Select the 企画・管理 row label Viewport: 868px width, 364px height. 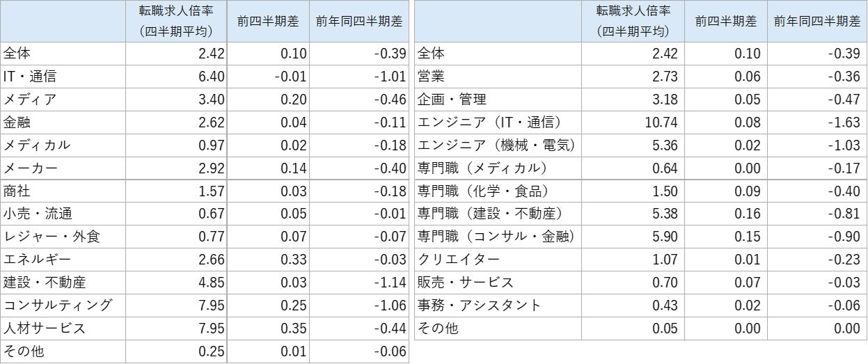coord(452,100)
